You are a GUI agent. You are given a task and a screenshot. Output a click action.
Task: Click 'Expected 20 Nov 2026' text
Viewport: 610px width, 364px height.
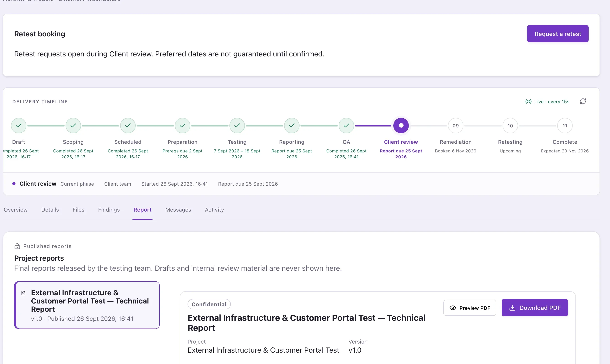click(565, 151)
